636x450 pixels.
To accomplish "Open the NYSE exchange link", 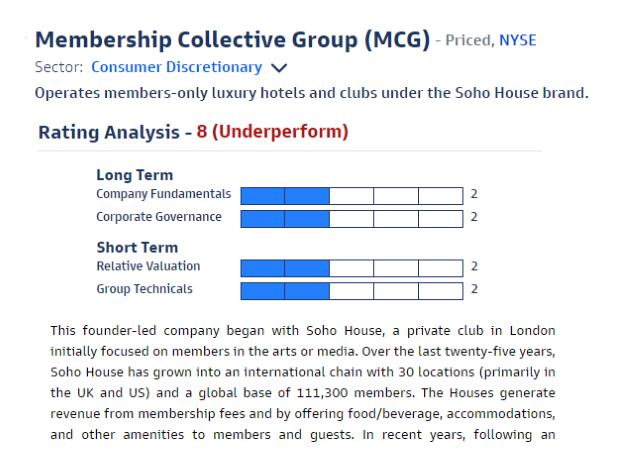I will click(518, 40).
